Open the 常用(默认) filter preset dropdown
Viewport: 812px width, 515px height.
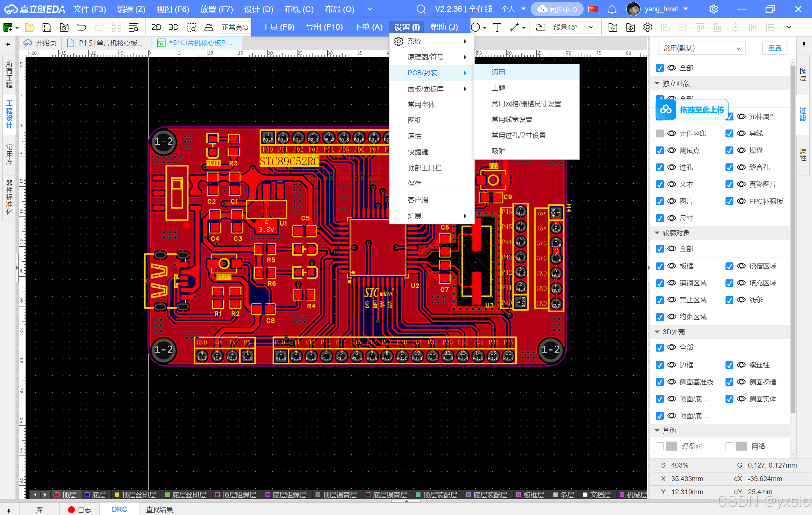702,48
